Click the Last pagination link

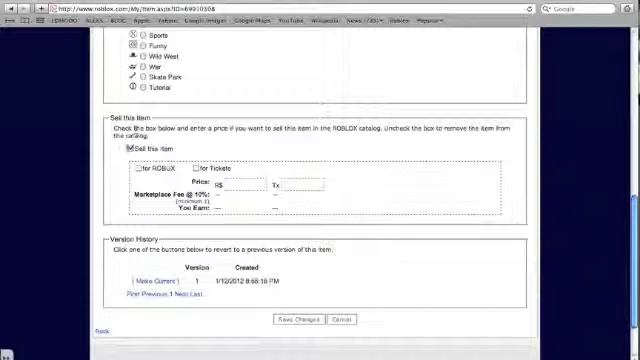tap(196, 294)
